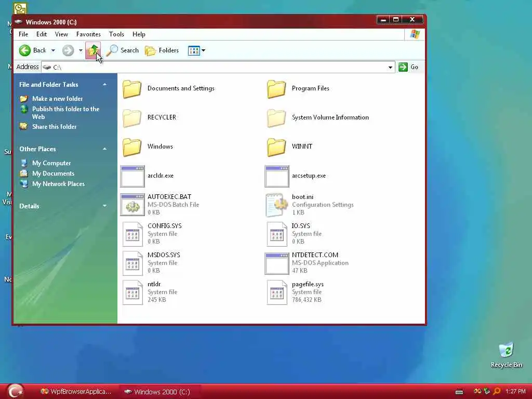
Task: Collapse the File and Folder Tasks panel
Action: click(104, 85)
